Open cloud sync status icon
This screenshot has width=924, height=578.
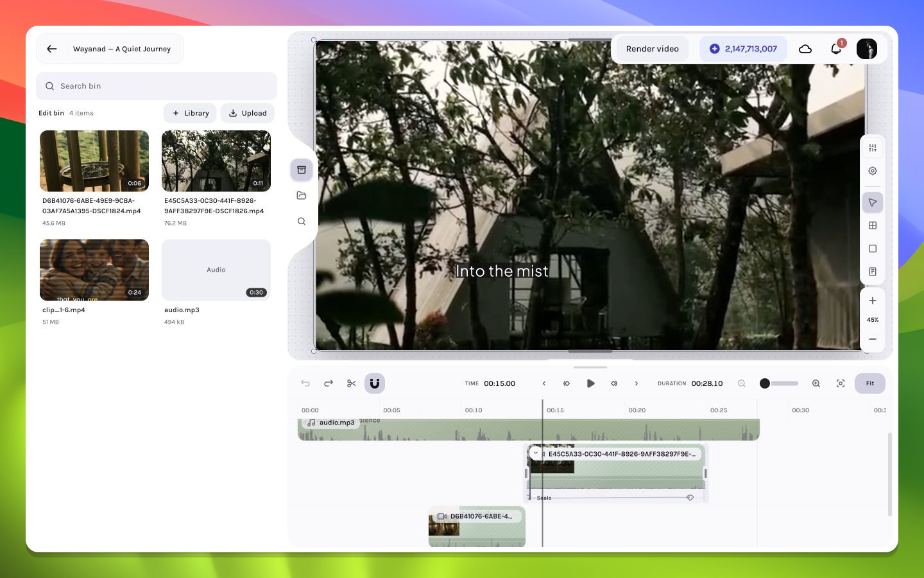coord(805,49)
